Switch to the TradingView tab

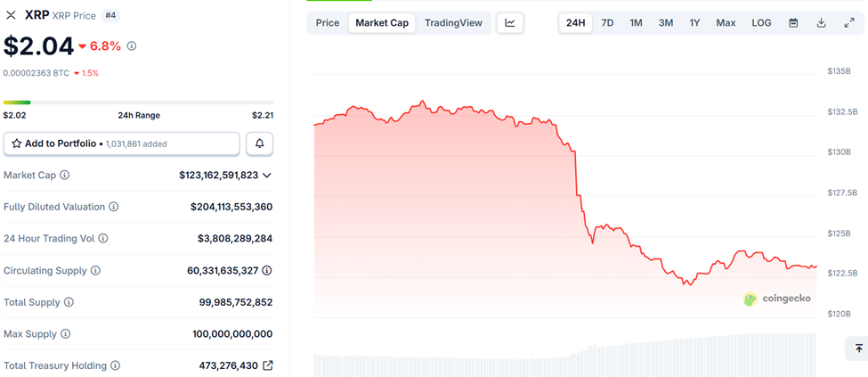(x=453, y=23)
